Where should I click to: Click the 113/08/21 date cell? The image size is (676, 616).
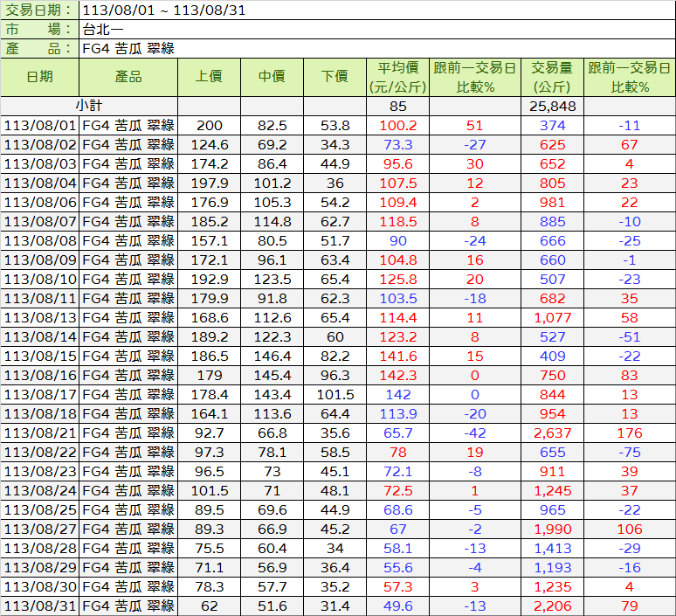click(40, 433)
